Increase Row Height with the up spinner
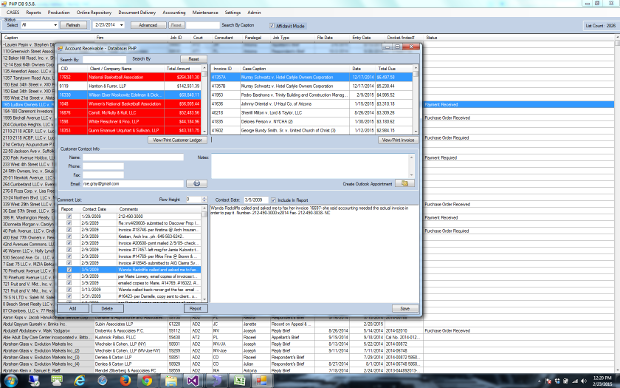Image resolution: width=620 pixels, height=388 pixels. coord(204,198)
